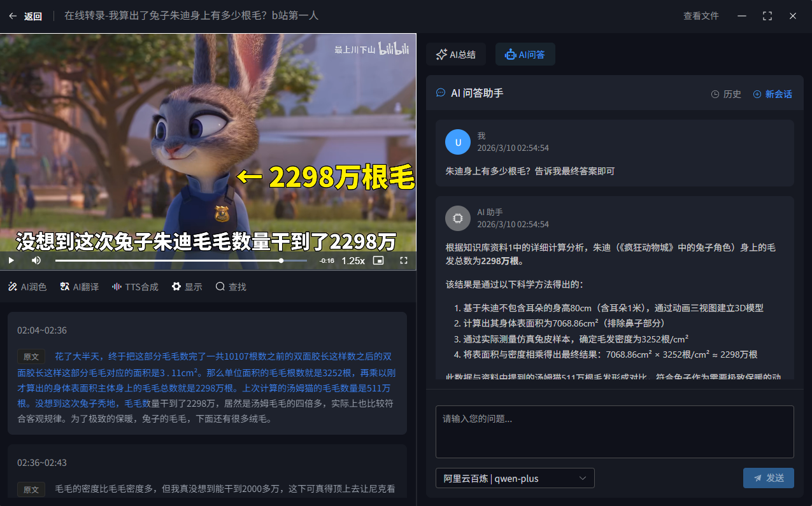This screenshot has height=506, width=812.
Task: Open 查看文件 link in title bar
Action: point(701,16)
